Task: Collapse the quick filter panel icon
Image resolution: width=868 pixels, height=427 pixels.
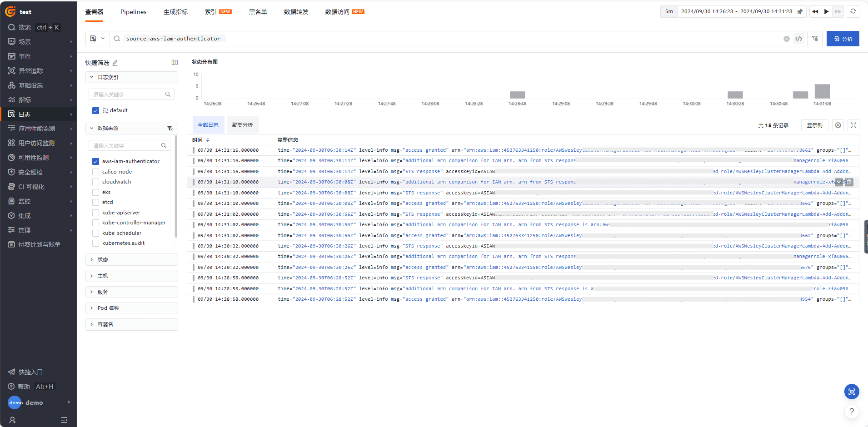Action: click(175, 63)
